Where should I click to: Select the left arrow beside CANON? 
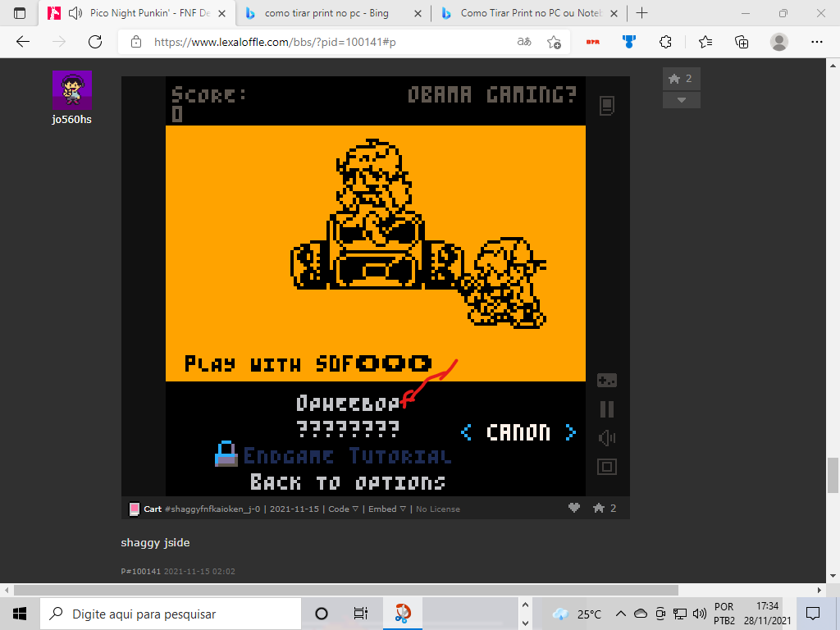[x=466, y=431]
